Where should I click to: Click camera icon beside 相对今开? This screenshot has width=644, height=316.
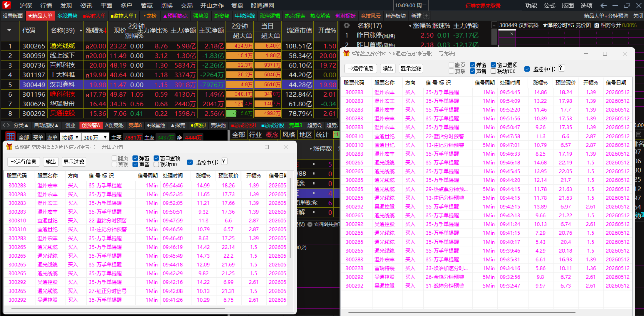[596, 25]
